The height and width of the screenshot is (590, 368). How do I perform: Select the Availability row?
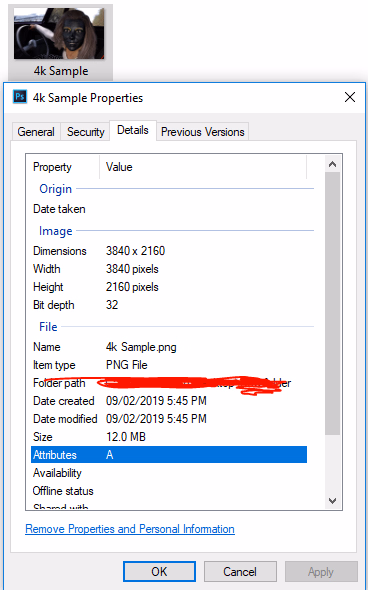coord(169,473)
